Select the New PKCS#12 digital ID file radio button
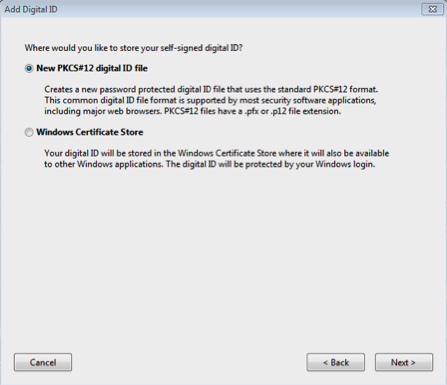447x385 pixels. (29, 68)
